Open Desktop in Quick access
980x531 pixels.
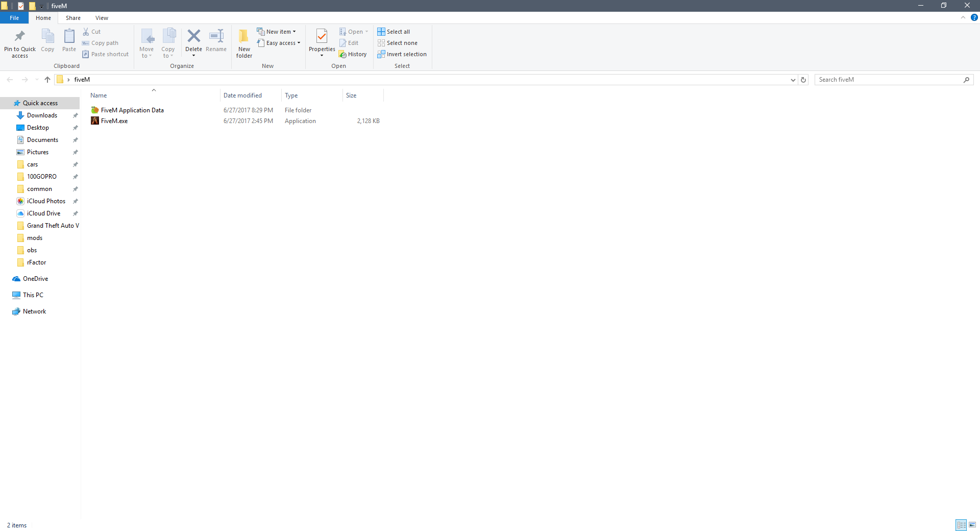coord(38,128)
